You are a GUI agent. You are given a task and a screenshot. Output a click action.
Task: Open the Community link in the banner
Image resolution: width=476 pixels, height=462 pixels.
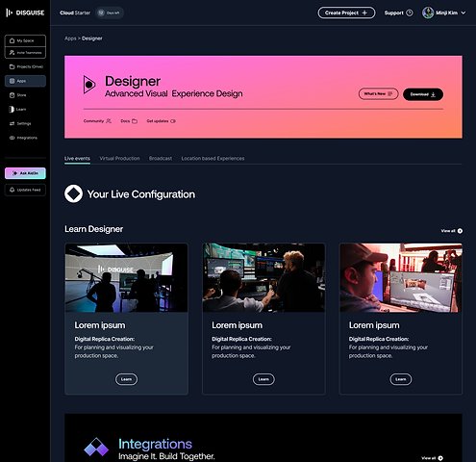(97, 121)
